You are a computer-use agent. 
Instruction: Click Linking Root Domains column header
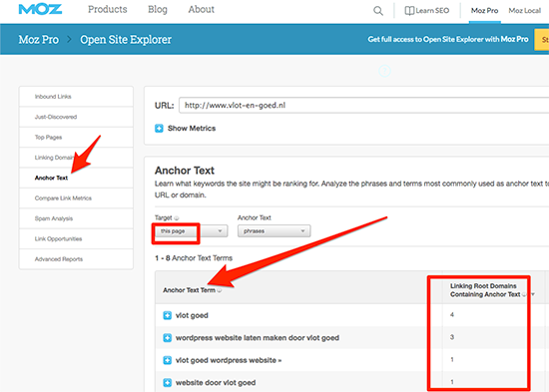pos(485,290)
